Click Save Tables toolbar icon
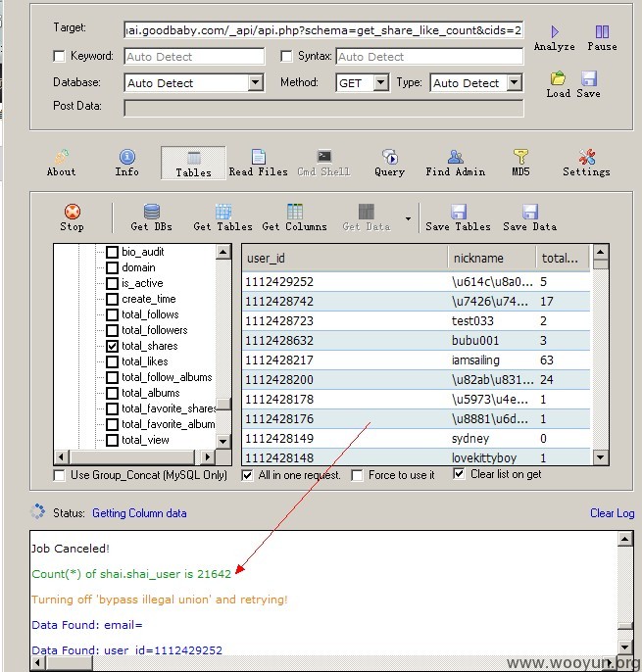Image resolution: width=642 pixels, height=672 pixels. [459, 212]
